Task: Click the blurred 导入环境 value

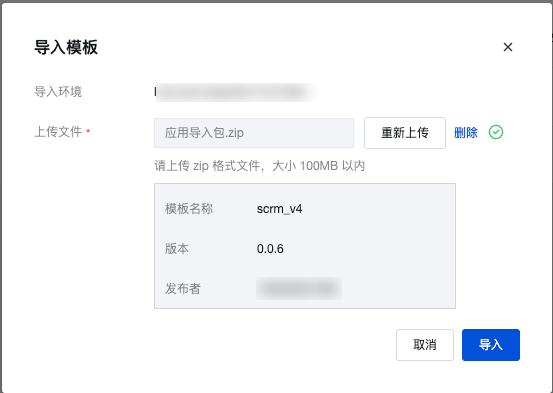Action: [235, 92]
